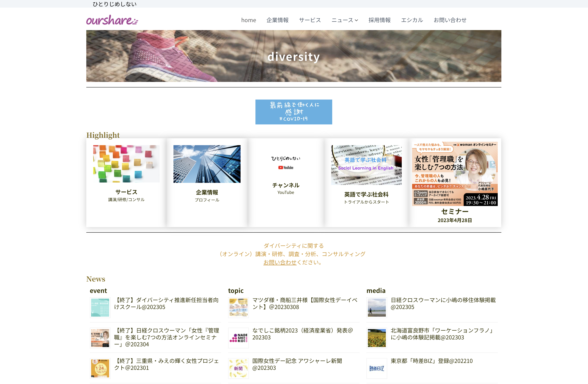
Task: Open 日経クロスウーマン移住体験掲載 media item
Action: [x=443, y=303]
